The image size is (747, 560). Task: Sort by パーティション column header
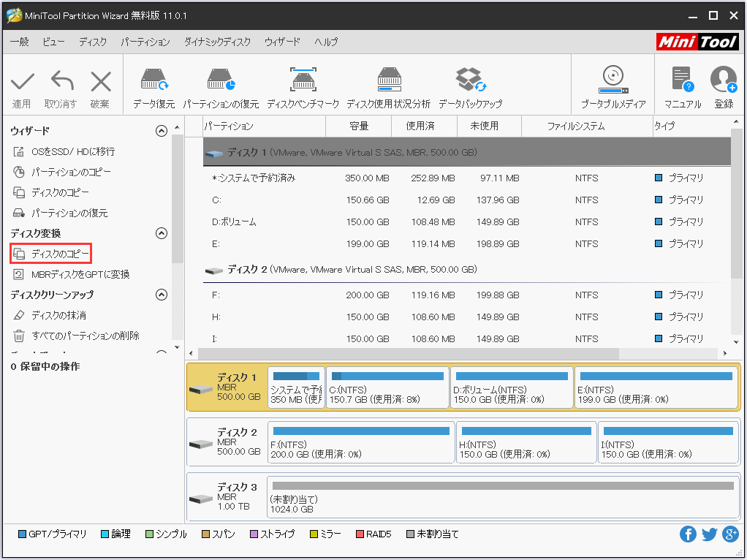(264, 126)
